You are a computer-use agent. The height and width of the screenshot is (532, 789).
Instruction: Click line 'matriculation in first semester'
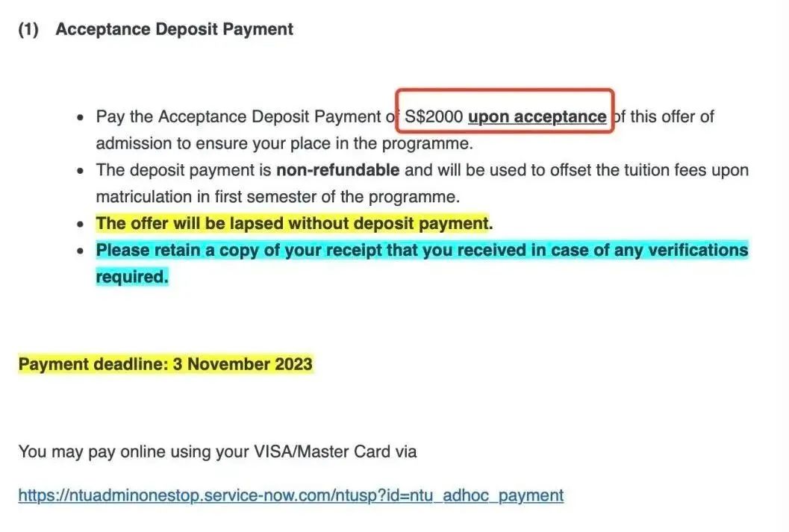278,197
